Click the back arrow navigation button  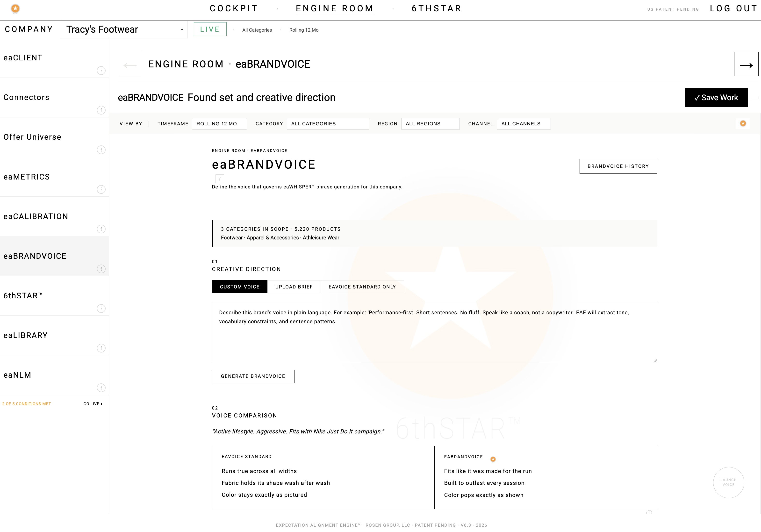click(130, 64)
